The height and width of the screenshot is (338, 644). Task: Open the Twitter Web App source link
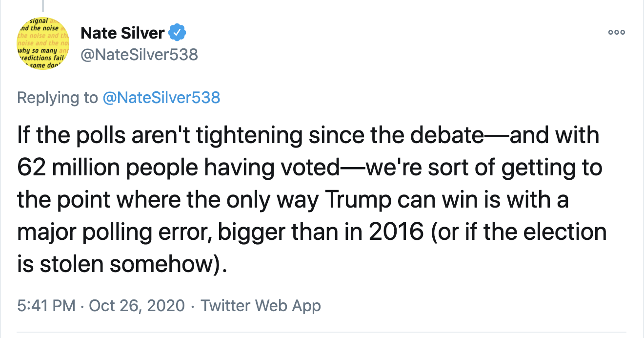pos(261,306)
